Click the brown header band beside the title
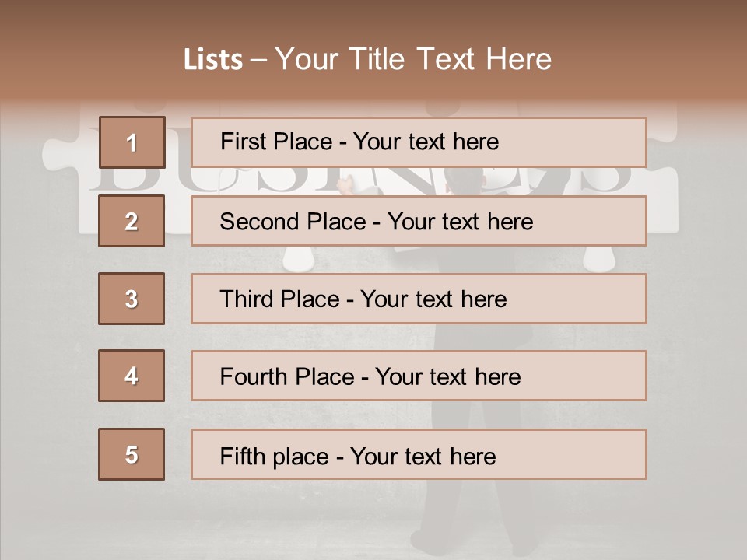 coord(648,52)
